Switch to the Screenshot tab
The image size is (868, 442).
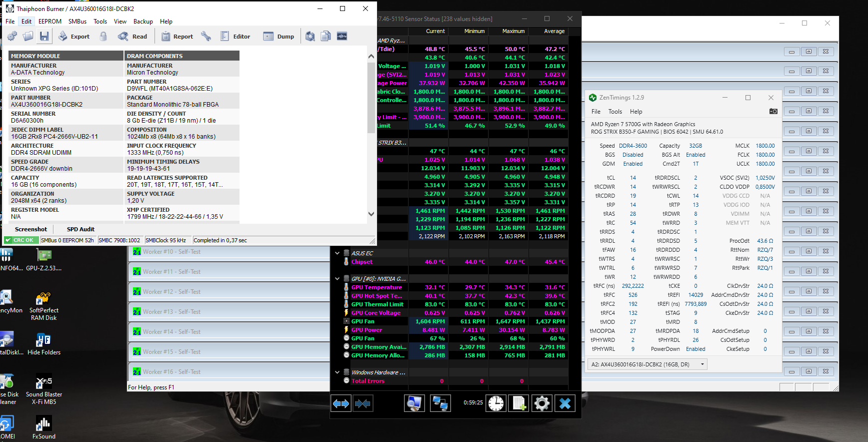[x=31, y=229]
